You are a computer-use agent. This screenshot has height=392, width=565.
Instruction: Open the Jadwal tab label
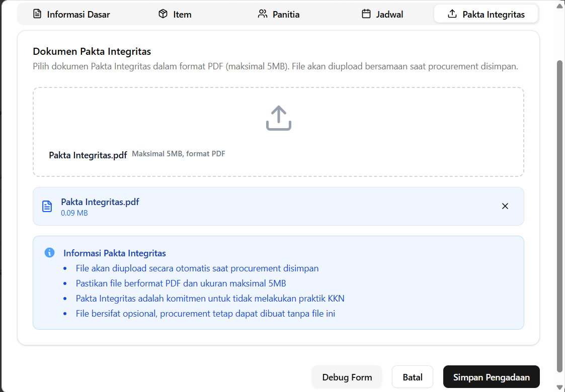pos(389,15)
